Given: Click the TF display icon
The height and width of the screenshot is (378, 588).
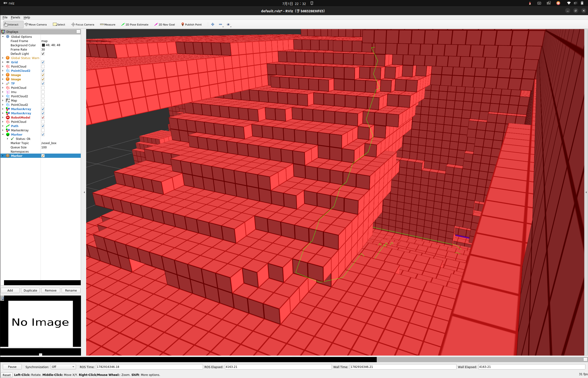Looking at the screenshot, I should coord(8,83).
